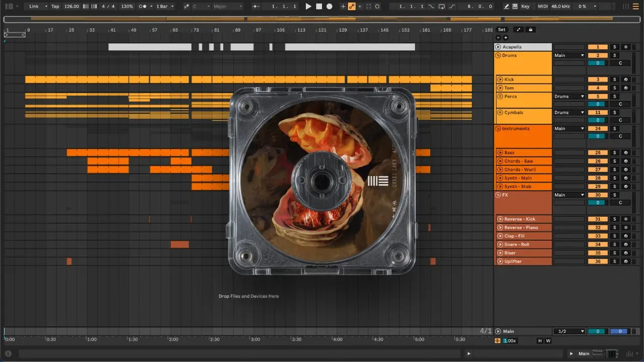Select the Chords - Saw track name

[x=519, y=161]
